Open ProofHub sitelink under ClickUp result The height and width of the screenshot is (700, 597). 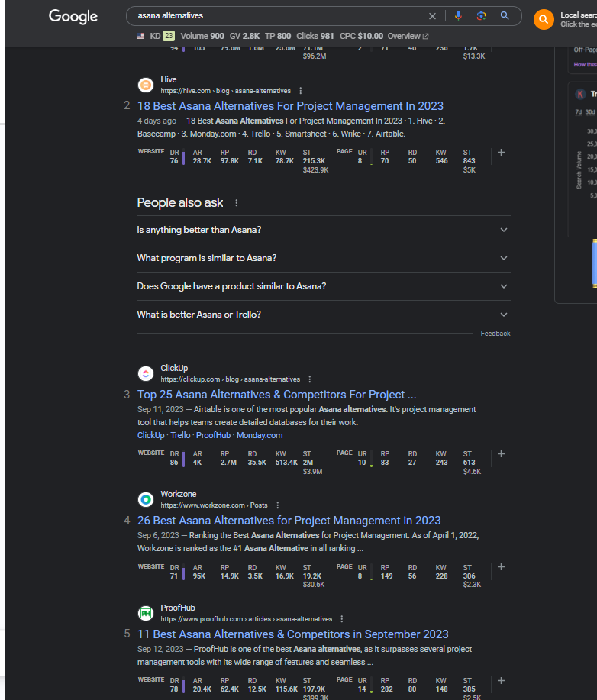(x=214, y=435)
